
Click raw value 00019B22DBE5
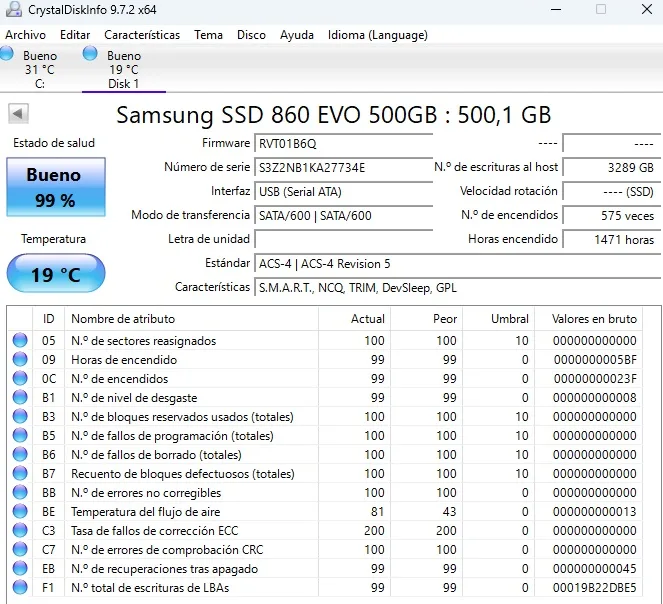595,588
